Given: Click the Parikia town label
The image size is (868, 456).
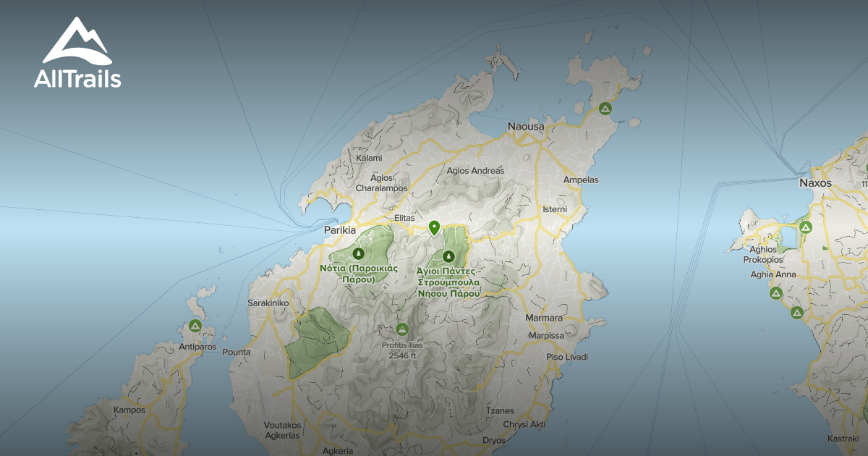Looking at the screenshot, I should tap(339, 230).
